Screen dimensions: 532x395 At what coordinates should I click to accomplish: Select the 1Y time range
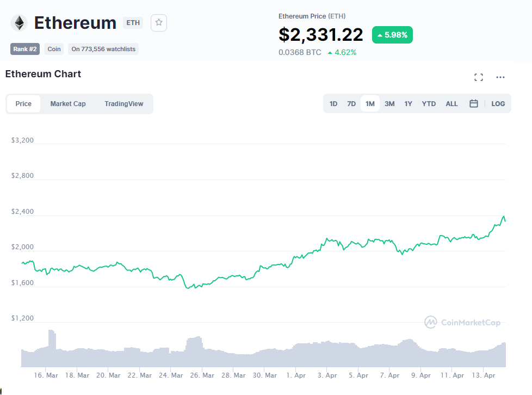[408, 104]
